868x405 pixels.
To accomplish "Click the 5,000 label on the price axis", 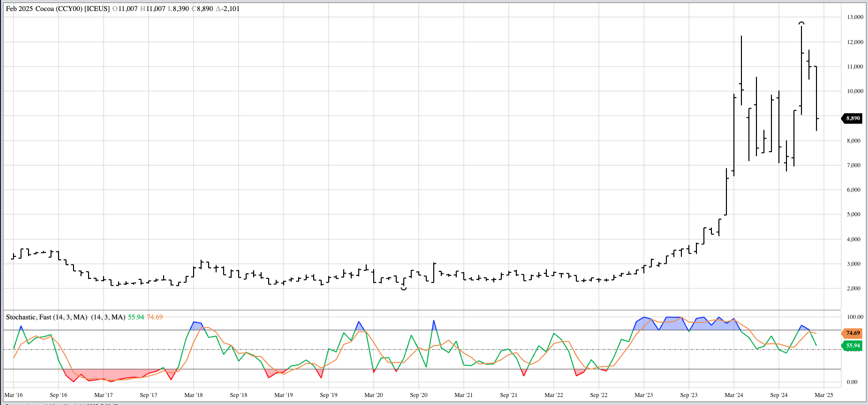I will (x=853, y=214).
